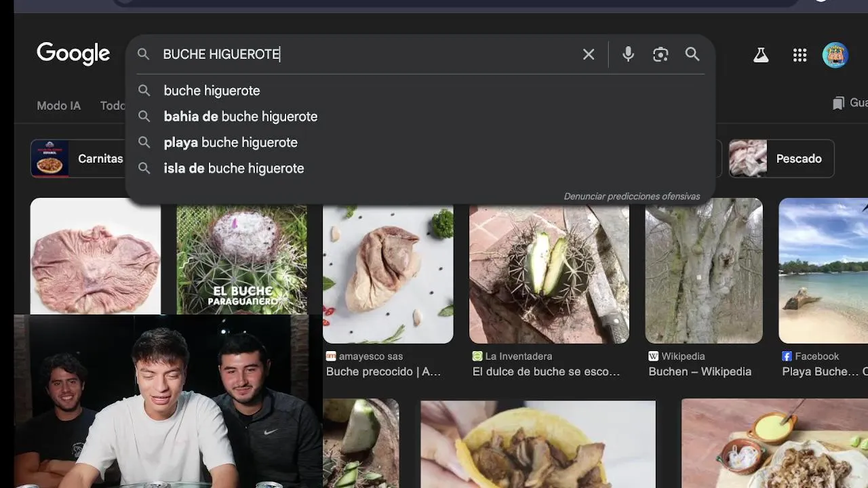Image resolution: width=868 pixels, height=488 pixels.
Task: Clear the search box with the X icon
Action: [x=589, y=54]
